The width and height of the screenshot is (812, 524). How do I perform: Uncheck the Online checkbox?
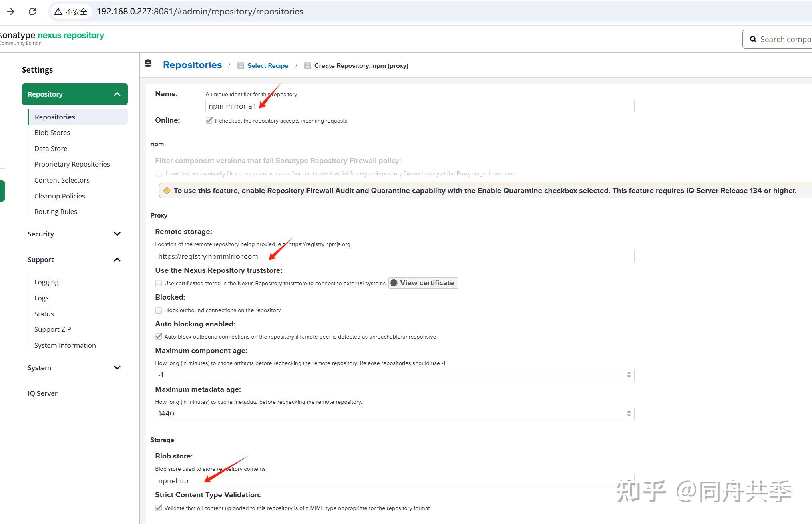coord(209,120)
